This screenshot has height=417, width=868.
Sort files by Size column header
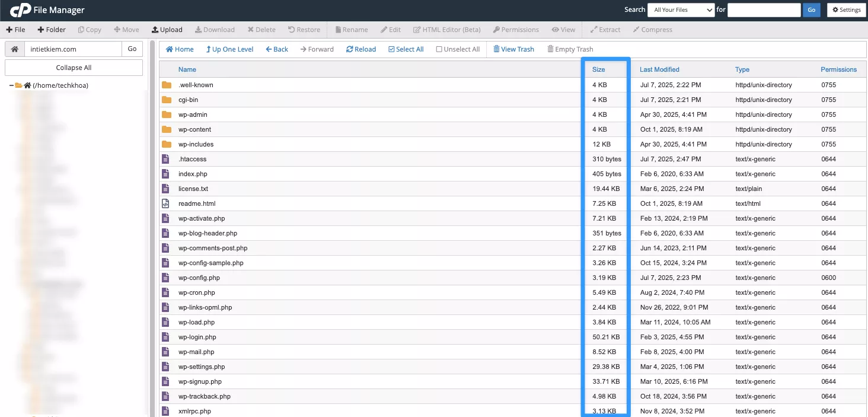click(598, 69)
